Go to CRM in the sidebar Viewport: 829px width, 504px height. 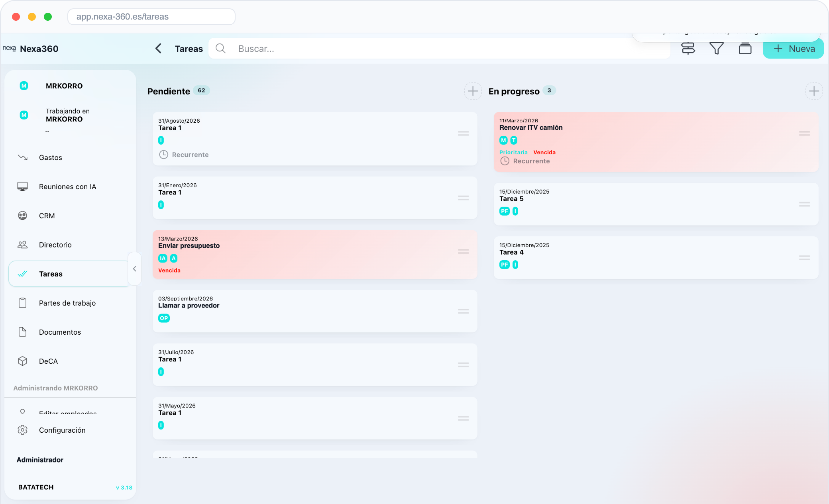(x=71, y=216)
